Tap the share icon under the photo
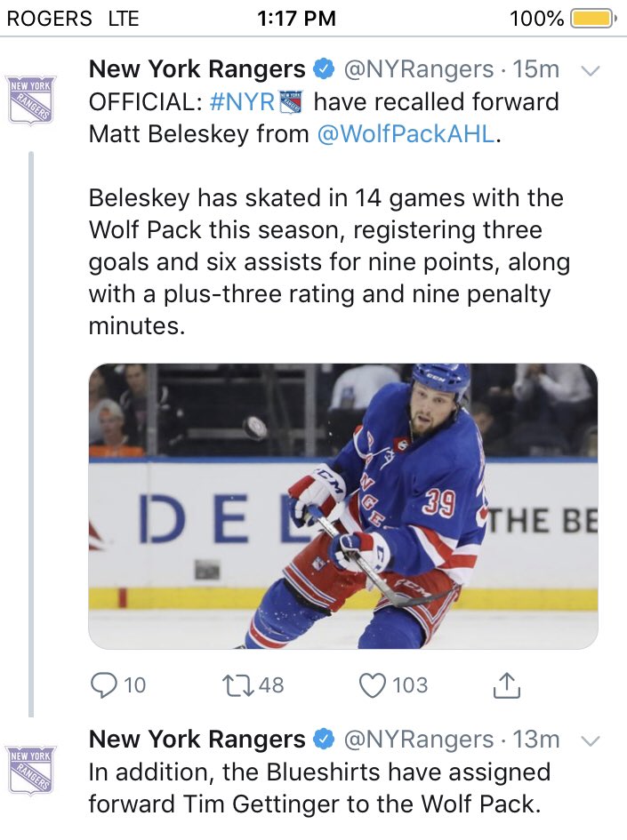Image resolution: width=627 pixels, height=840 pixels. [x=505, y=684]
